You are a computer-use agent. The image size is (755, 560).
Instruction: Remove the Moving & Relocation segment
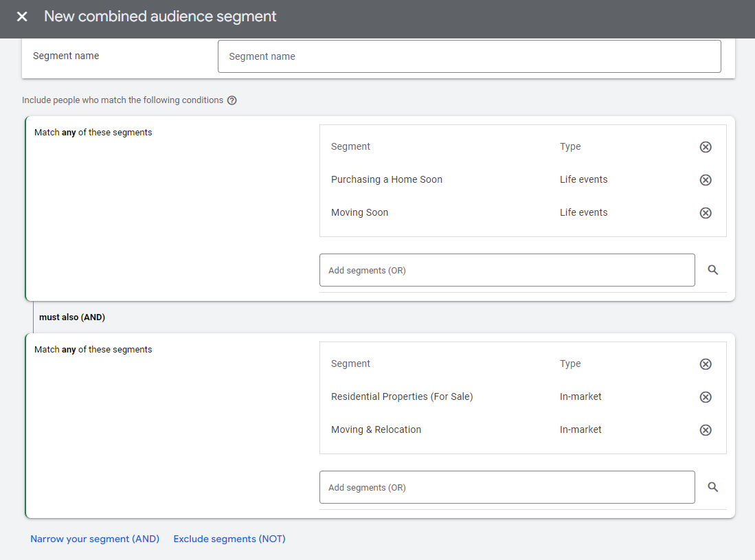pos(706,430)
